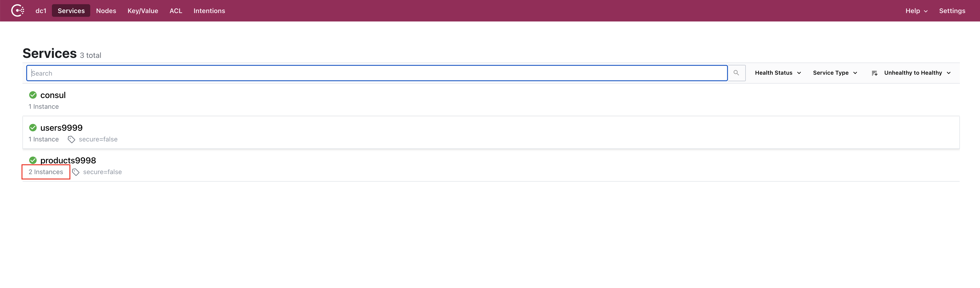Click tag icon in products9998 row
This screenshot has width=980, height=288.
click(76, 172)
